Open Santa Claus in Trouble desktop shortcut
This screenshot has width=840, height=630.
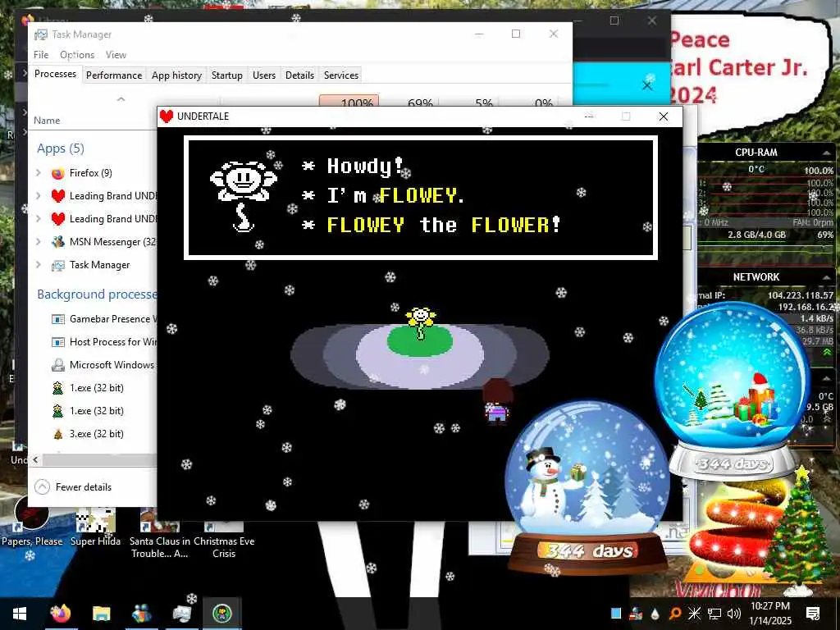click(x=160, y=533)
